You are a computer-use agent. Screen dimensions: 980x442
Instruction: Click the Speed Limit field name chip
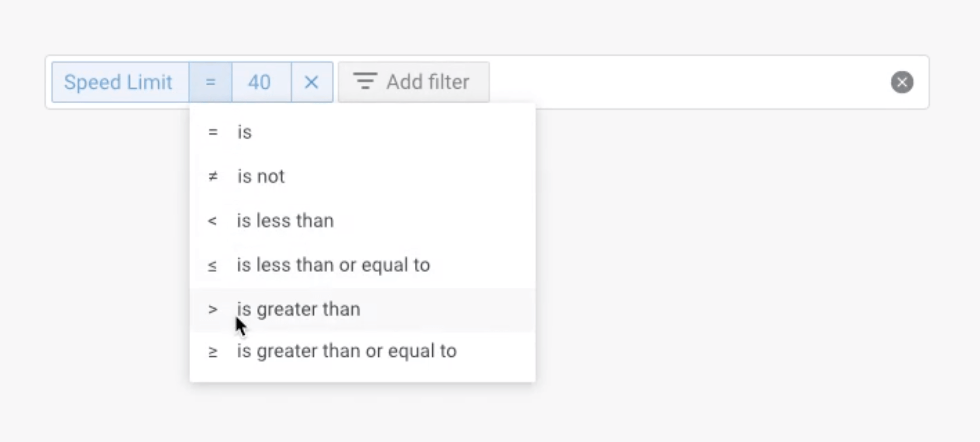click(118, 82)
